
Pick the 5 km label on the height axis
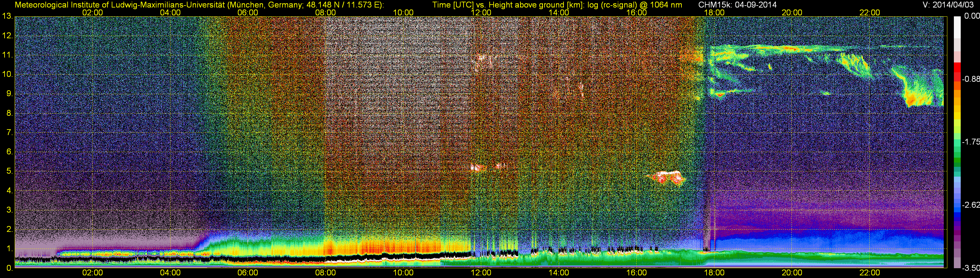coord(9,171)
